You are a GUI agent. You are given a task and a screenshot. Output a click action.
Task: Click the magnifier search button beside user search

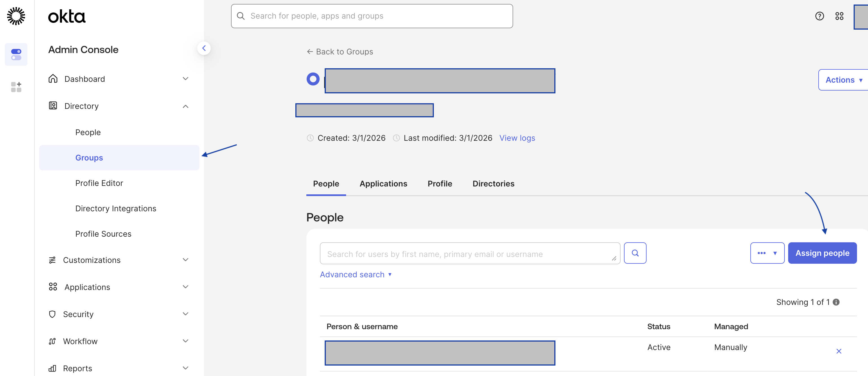click(635, 253)
